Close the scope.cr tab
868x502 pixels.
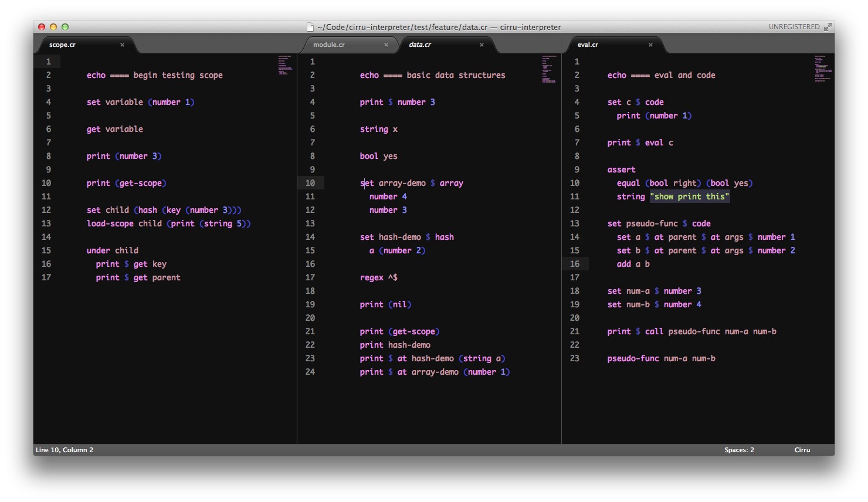point(122,45)
